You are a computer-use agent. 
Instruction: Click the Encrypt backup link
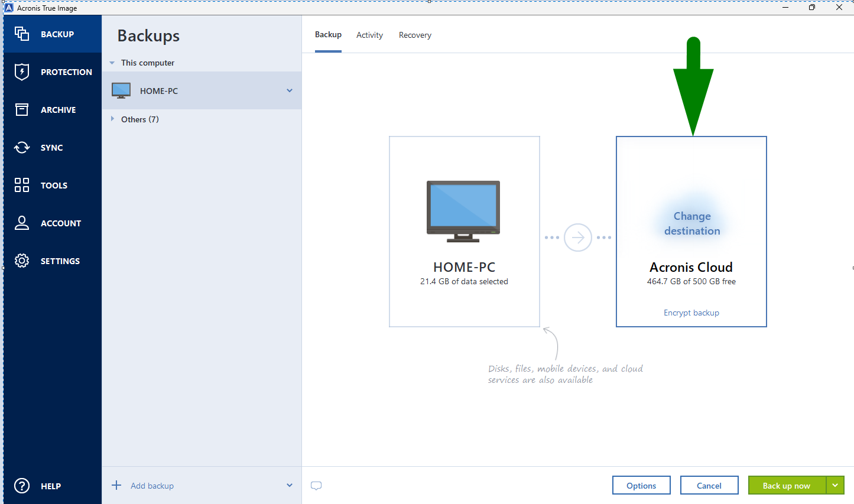point(691,313)
